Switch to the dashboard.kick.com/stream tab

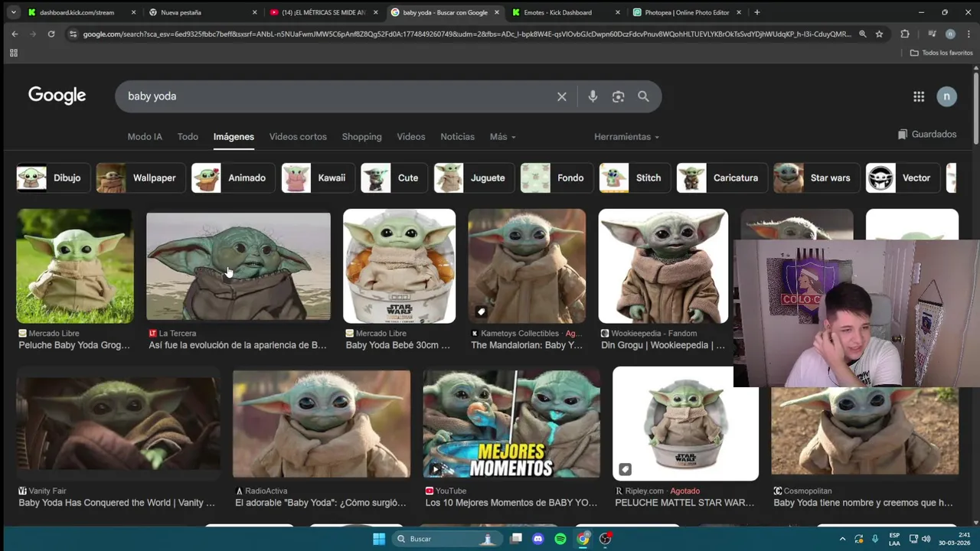[x=77, y=12]
